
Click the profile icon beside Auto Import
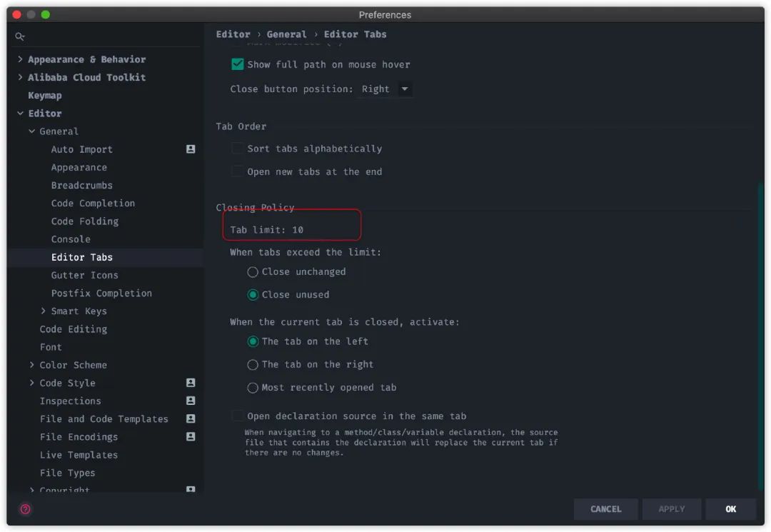tap(191, 149)
